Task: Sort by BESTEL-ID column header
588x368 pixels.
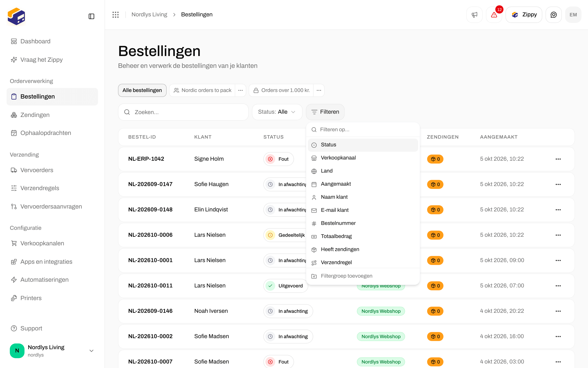Action: point(142,137)
